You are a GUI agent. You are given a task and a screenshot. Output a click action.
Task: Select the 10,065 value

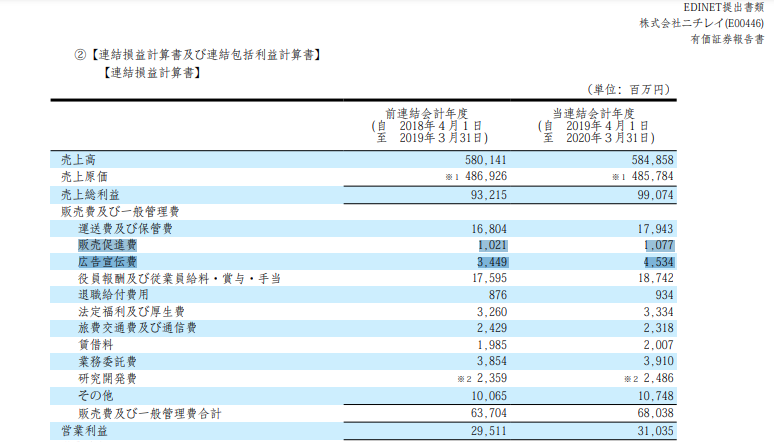pyautogui.click(x=489, y=396)
